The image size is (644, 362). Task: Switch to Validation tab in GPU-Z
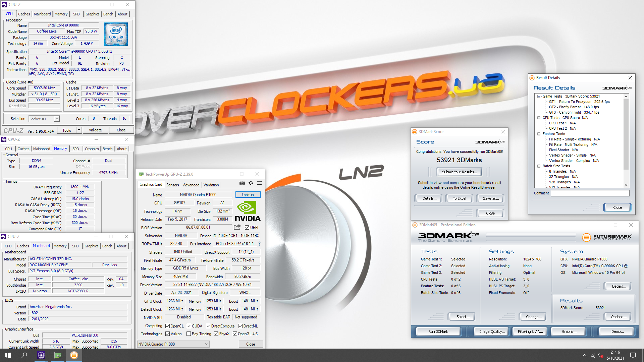(x=211, y=185)
